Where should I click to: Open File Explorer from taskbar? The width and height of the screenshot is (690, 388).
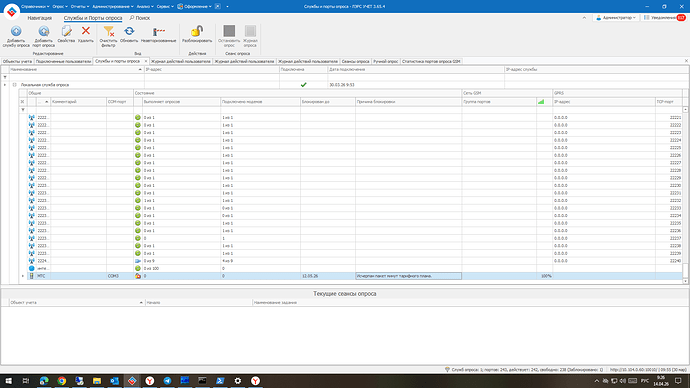[x=97, y=381]
